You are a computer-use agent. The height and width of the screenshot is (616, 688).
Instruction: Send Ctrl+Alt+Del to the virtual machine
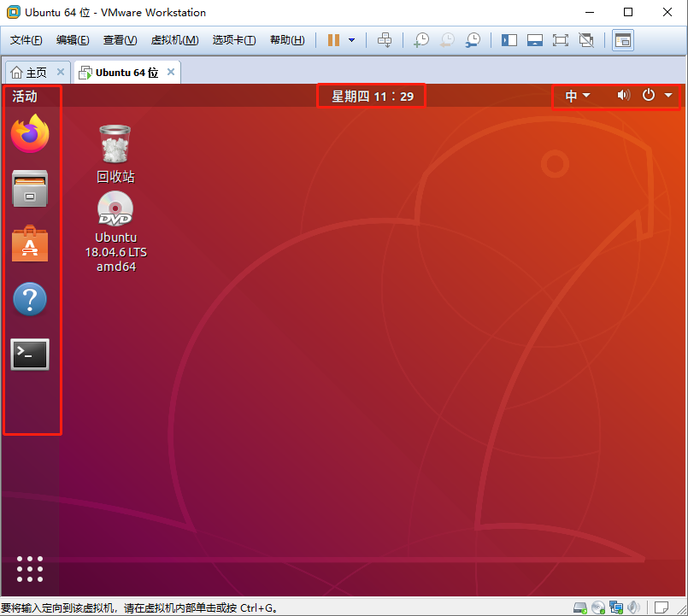[x=385, y=40]
